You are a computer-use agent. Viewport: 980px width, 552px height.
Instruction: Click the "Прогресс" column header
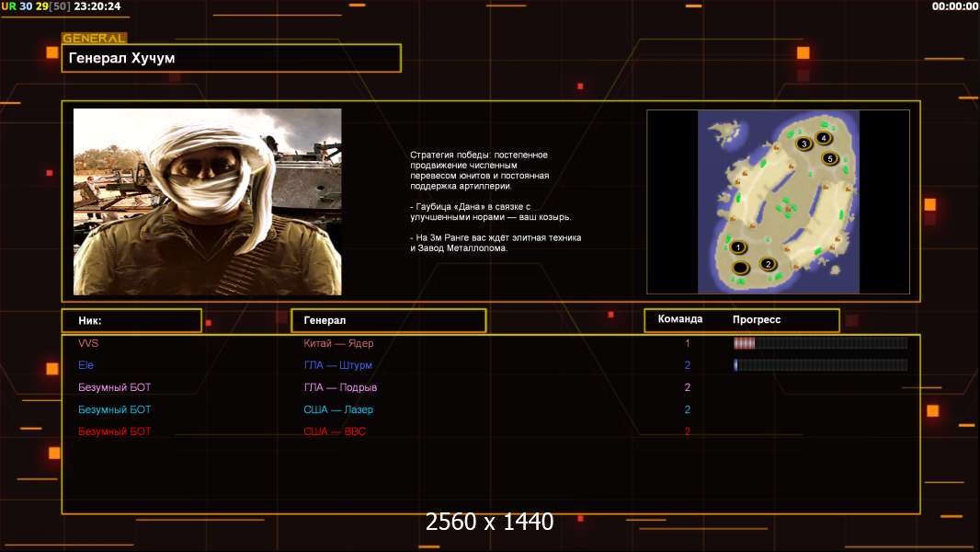click(x=757, y=319)
